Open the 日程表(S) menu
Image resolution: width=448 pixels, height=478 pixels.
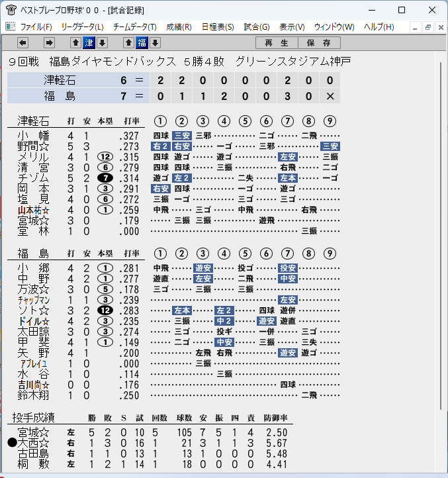tap(218, 27)
